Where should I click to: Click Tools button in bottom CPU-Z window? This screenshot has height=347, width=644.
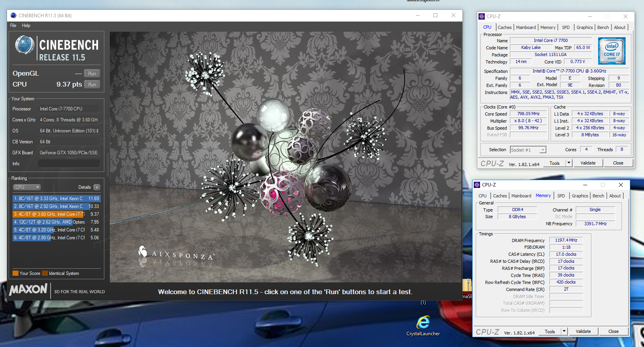[x=550, y=332]
